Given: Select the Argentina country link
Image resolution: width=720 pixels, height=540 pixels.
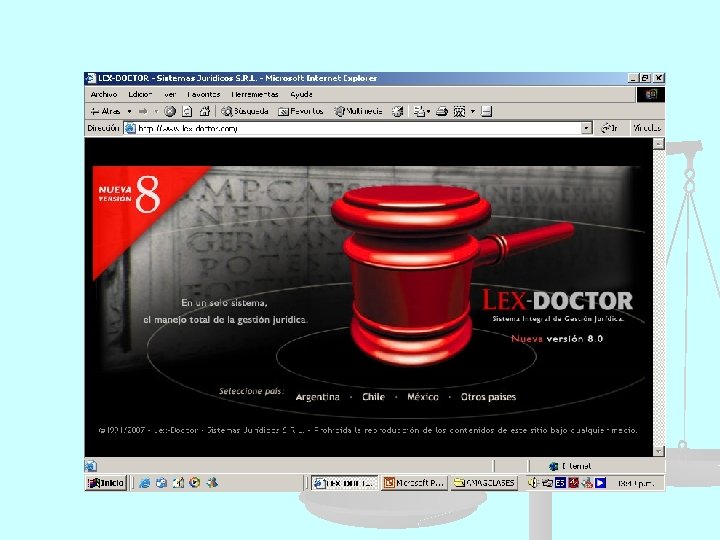Looking at the screenshot, I should (x=317, y=397).
